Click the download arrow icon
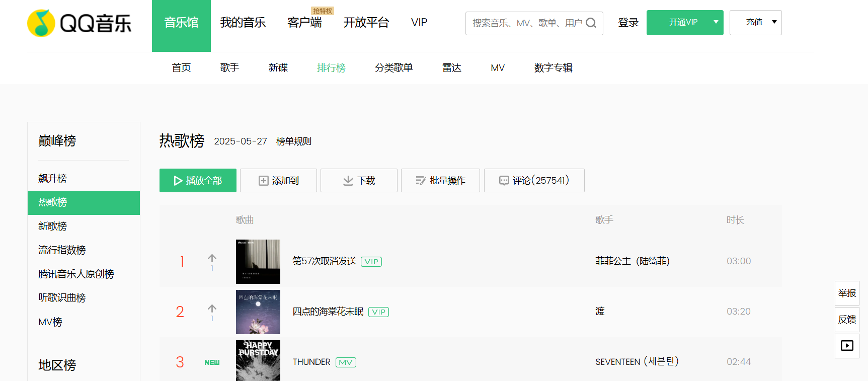Viewport: 868px width, 381px height. pos(348,181)
